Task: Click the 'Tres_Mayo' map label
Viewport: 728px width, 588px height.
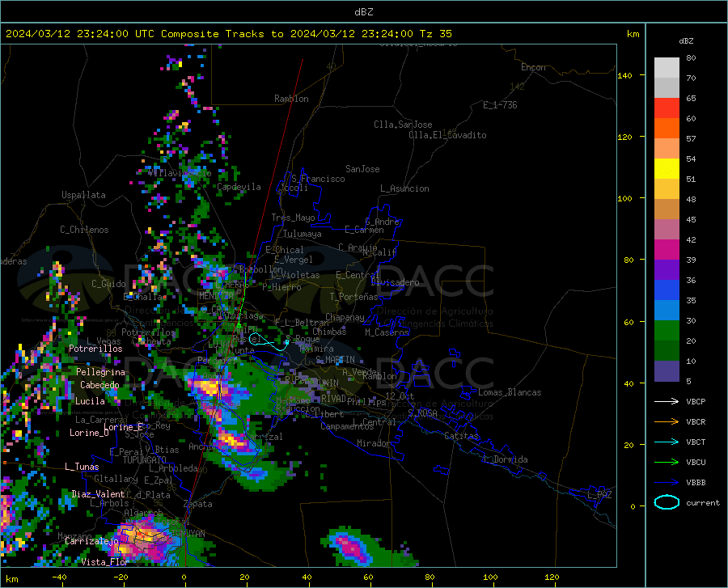Action: click(x=293, y=218)
